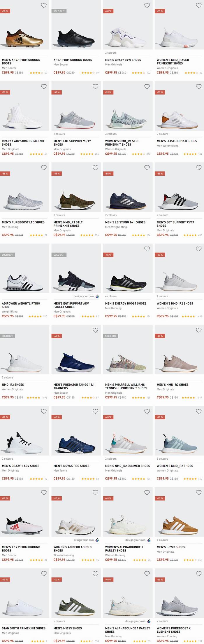
Task: Add Men's X 17.1 Firm Ground Boots to wishlist
Action: tap(44, 5)
